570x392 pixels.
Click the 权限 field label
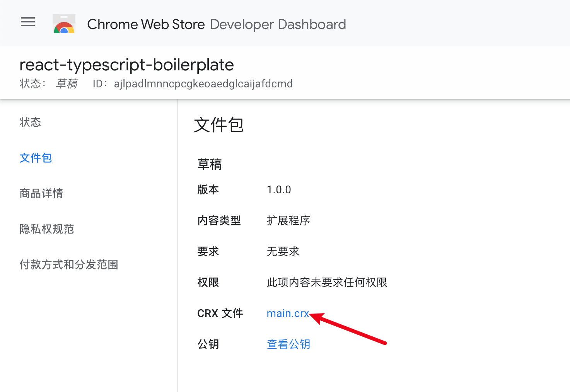click(x=208, y=282)
